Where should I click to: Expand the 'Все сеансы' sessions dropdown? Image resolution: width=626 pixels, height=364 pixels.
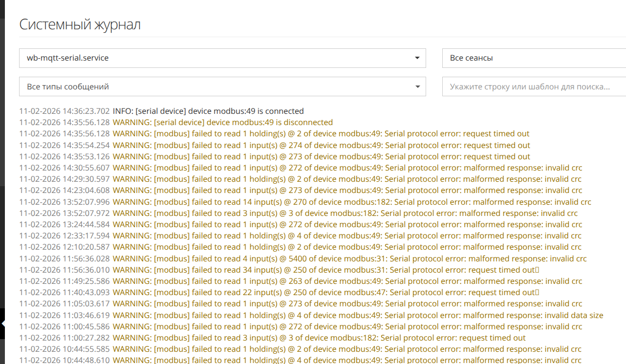(534, 58)
